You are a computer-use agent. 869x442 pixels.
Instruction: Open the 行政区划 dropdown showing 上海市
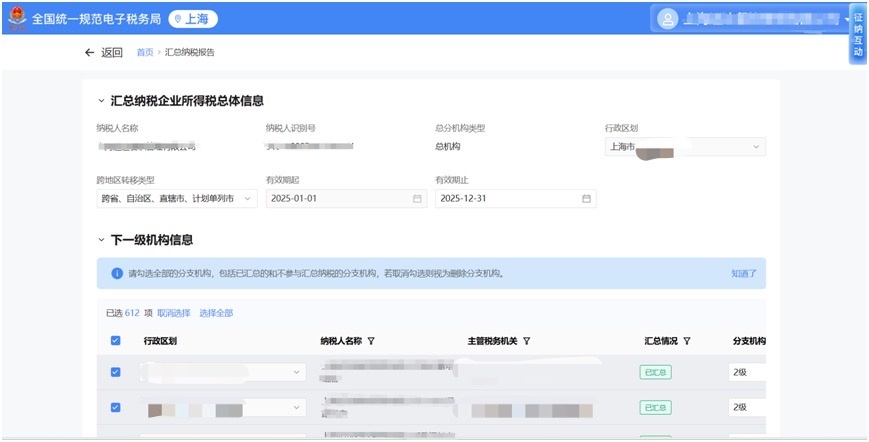point(685,147)
